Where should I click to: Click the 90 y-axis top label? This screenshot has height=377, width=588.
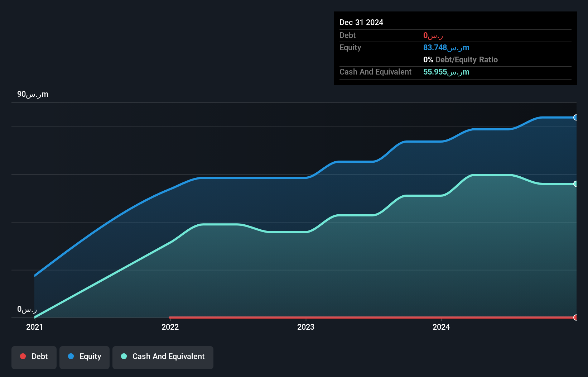pyautogui.click(x=33, y=94)
